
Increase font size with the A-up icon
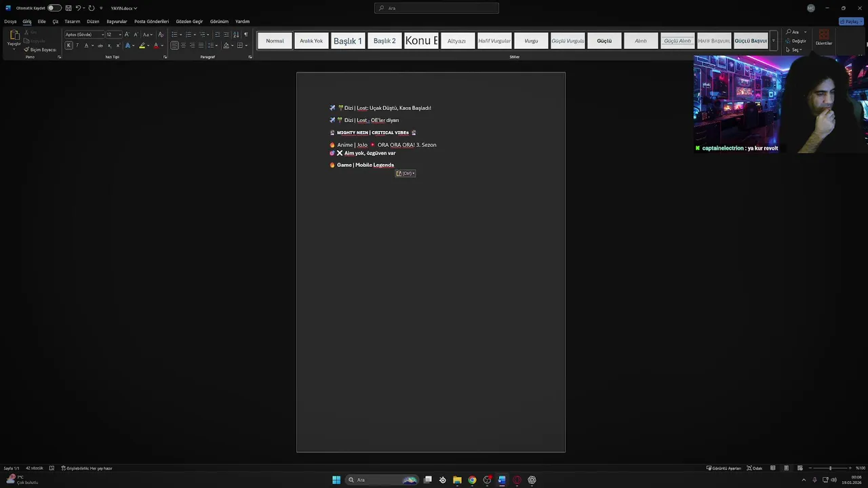[x=127, y=35]
